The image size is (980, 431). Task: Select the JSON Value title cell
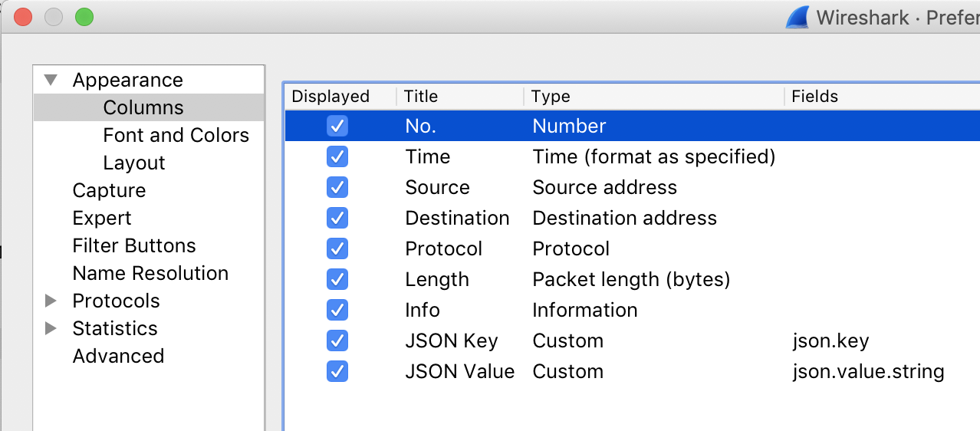tap(460, 371)
